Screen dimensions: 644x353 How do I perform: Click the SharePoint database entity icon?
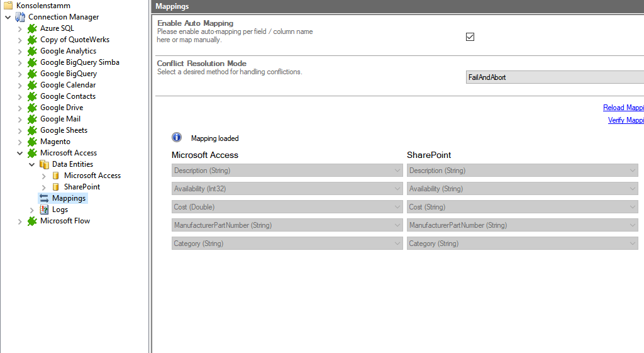(x=56, y=187)
